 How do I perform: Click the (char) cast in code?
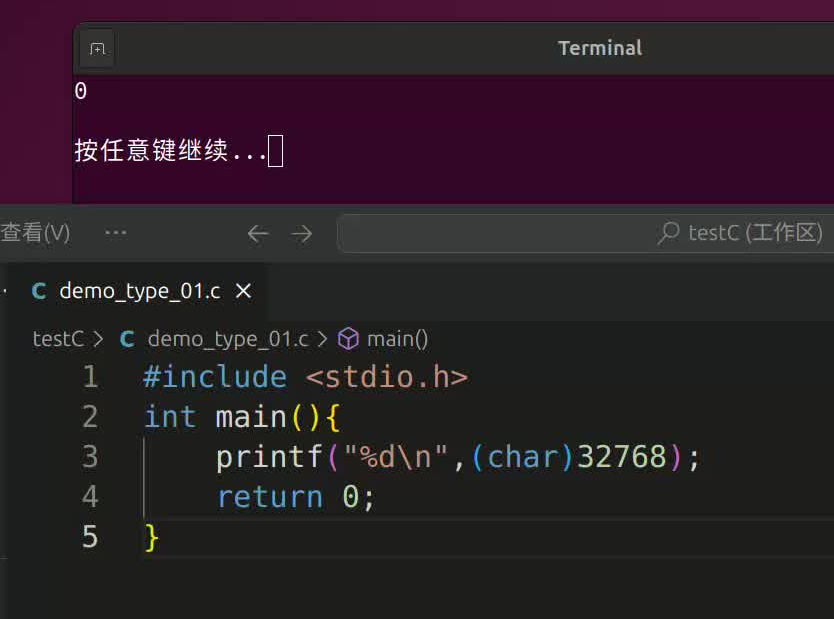(522, 457)
